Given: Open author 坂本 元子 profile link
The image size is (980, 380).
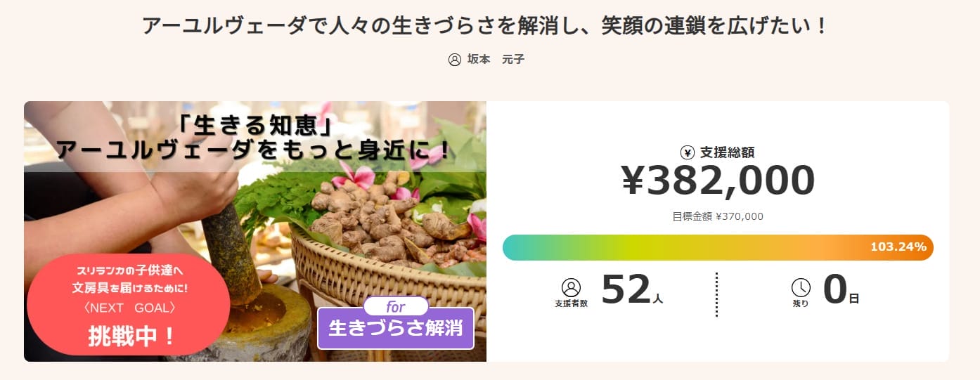Looking at the screenshot, I should [496, 60].
